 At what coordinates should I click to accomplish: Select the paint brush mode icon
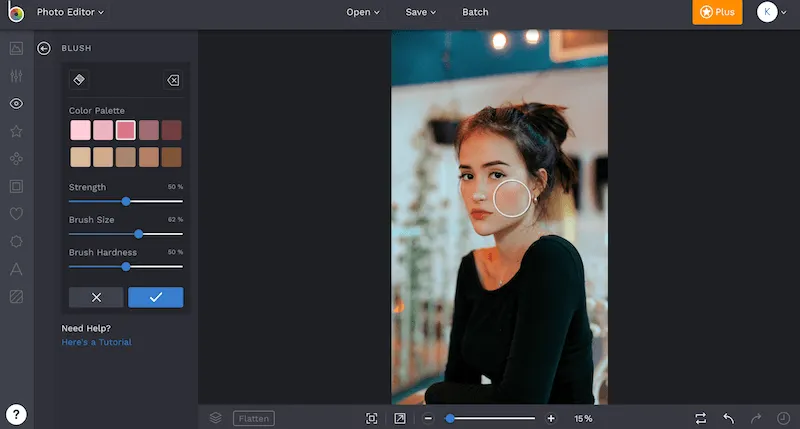click(80, 80)
